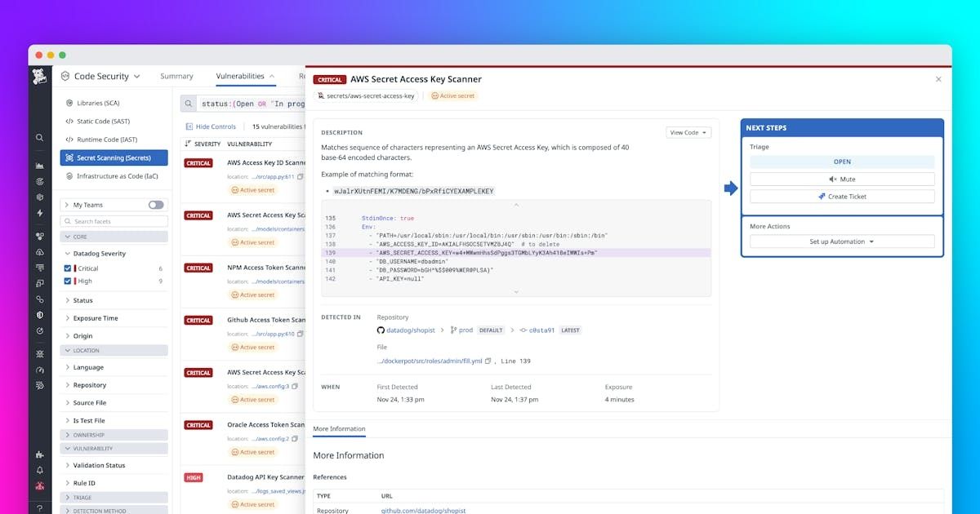Collapse the LOCATION facet group
980x514 pixels.
tap(114, 351)
